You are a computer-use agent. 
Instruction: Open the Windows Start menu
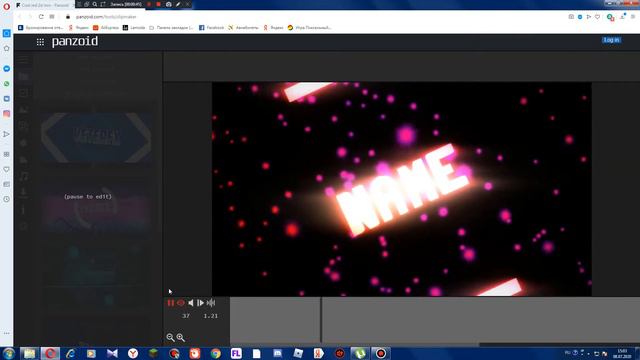click(8, 353)
